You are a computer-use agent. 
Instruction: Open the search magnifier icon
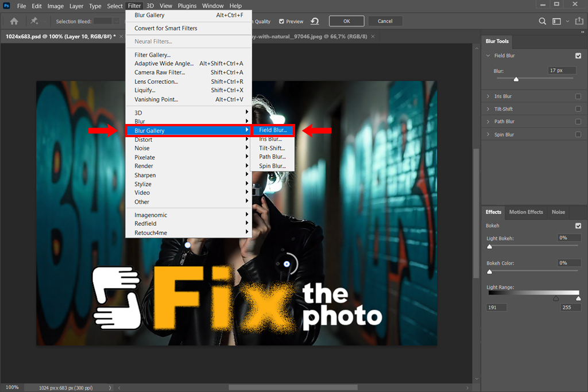(542, 21)
